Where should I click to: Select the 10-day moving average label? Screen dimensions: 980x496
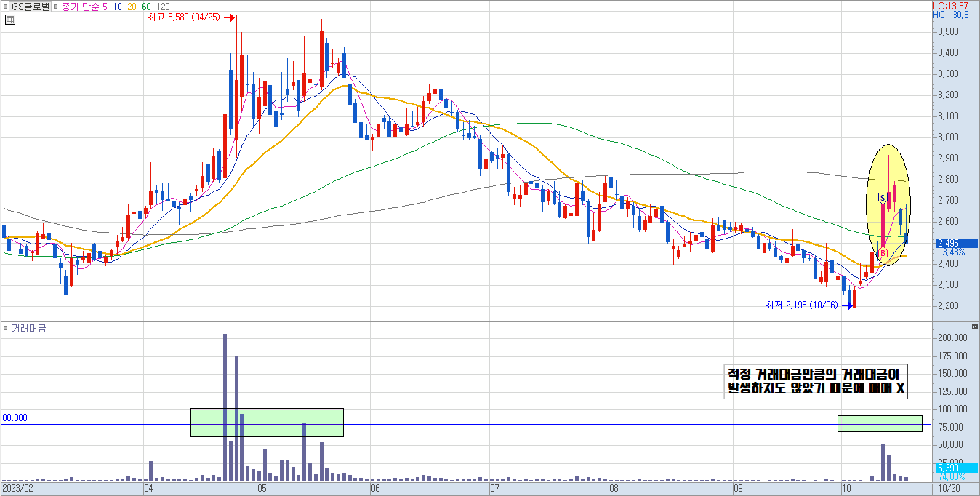tap(118, 7)
